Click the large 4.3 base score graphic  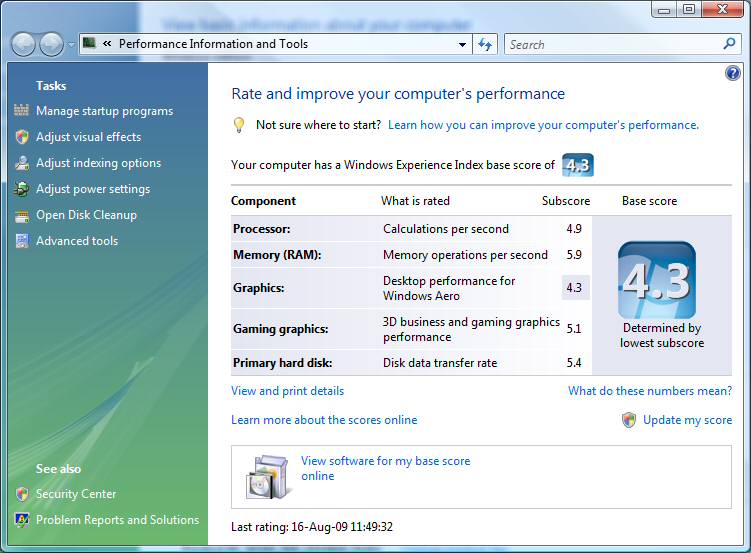pos(657,280)
